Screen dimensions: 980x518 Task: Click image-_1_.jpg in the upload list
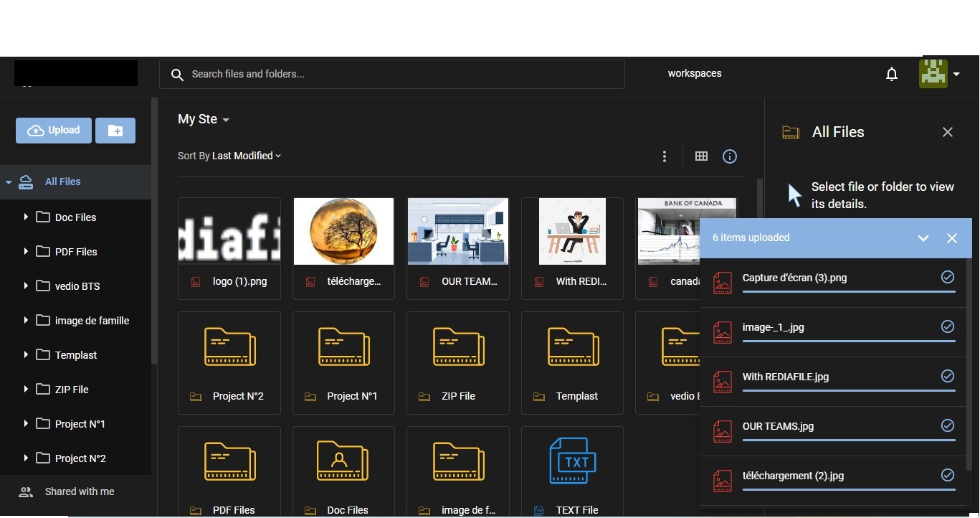pyautogui.click(x=773, y=327)
